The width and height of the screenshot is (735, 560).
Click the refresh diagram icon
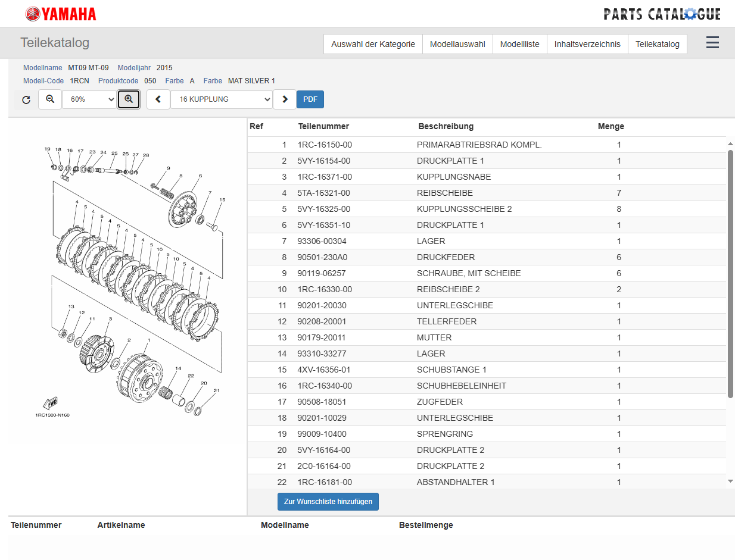pyautogui.click(x=26, y=100)
